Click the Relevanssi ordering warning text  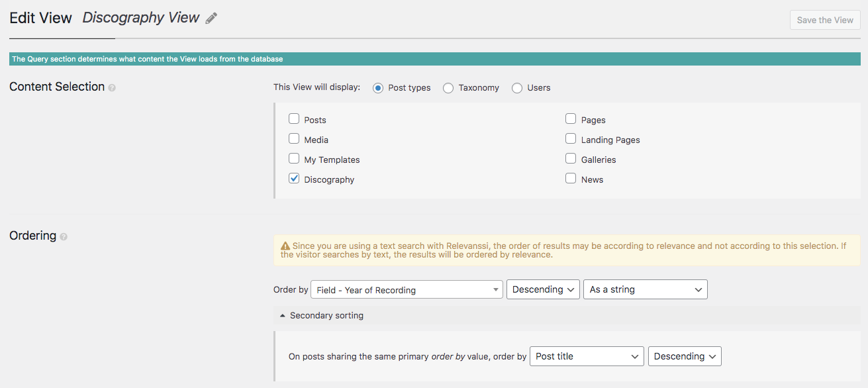pyautogui.click(x=563, y=250)
